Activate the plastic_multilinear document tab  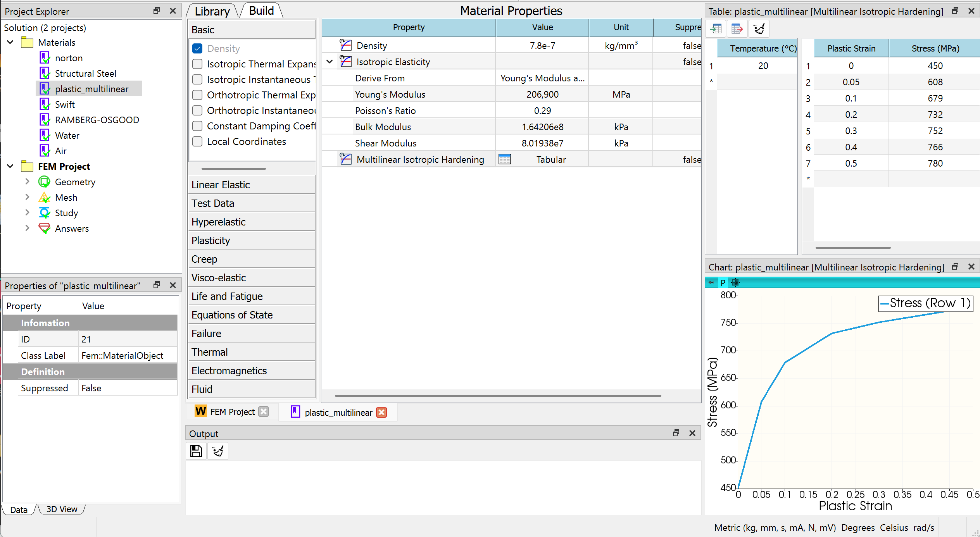pos(338,413)
